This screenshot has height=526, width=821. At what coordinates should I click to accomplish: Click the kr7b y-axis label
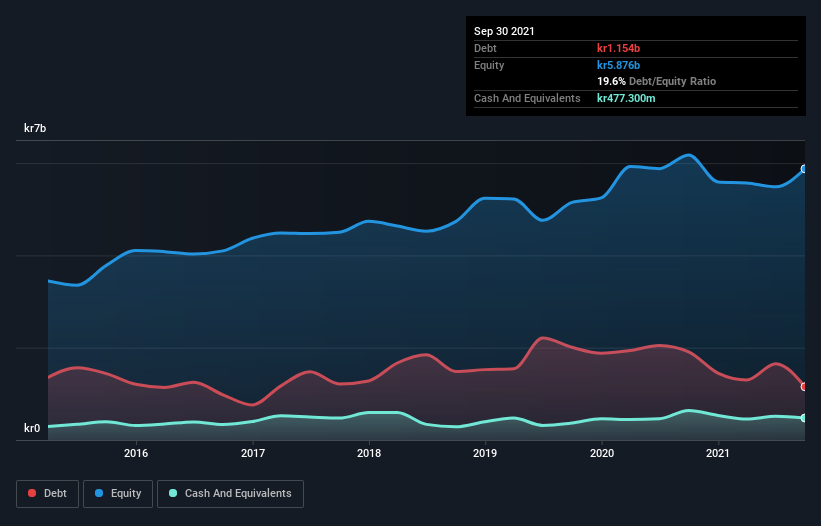click(35, 128)
